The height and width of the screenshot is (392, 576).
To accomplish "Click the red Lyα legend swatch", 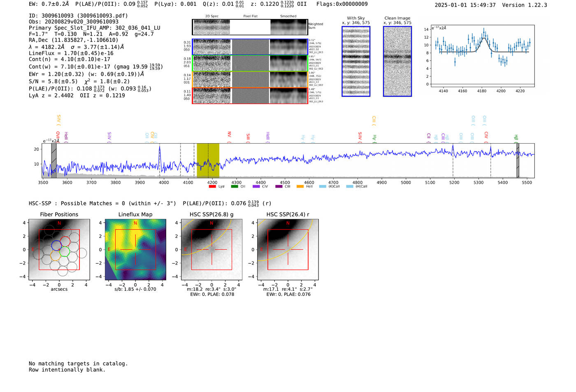I will (212, 186).
